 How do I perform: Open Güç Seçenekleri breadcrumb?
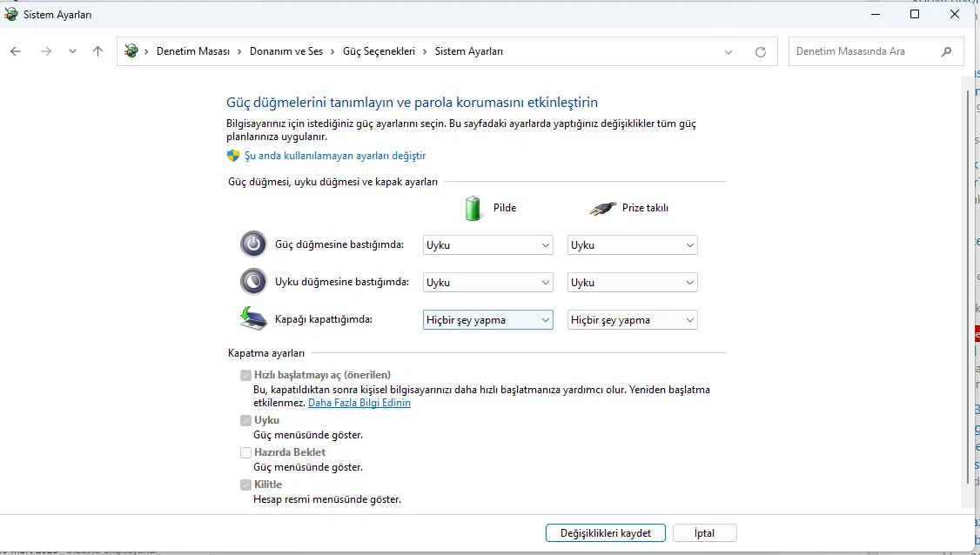click(379, 51)
